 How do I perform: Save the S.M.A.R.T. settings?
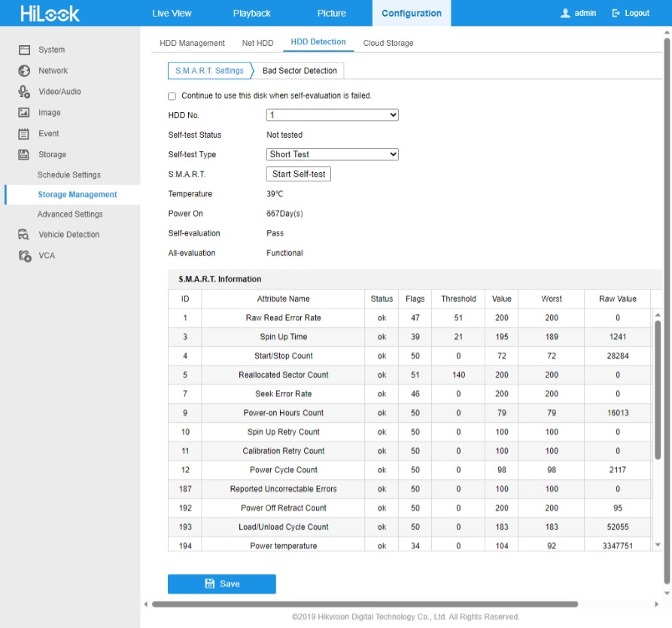(x=221, y=584)
